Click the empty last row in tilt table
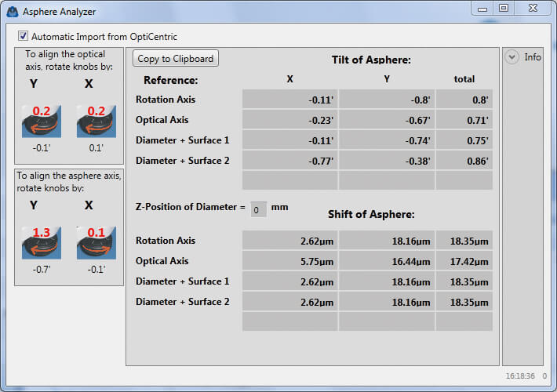The height and width of the screenshot is (392, 557). pos(367,180)
